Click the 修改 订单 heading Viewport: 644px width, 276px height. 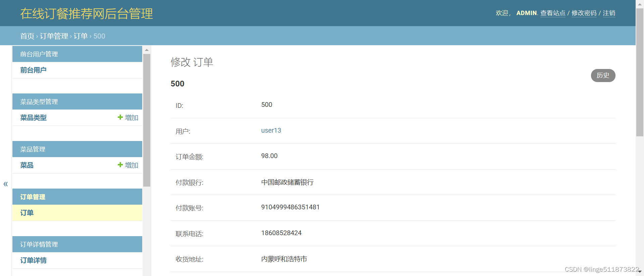192,62
